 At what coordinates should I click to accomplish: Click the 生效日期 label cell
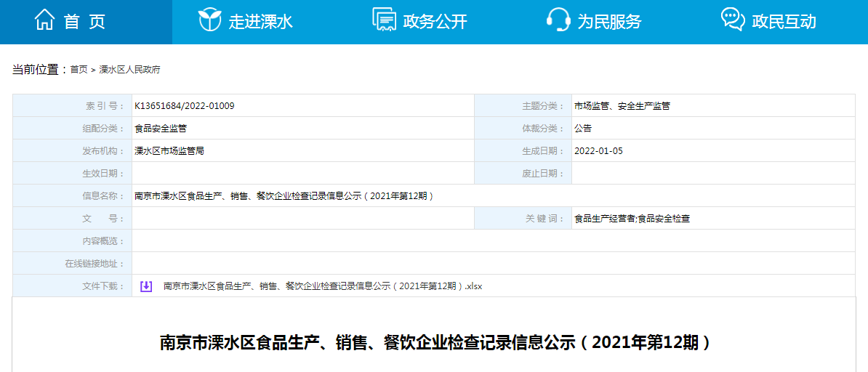(x=73, y=173)
